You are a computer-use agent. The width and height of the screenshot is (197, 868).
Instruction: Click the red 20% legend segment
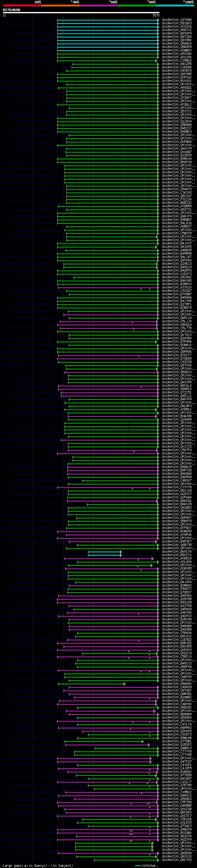point(22,6)
